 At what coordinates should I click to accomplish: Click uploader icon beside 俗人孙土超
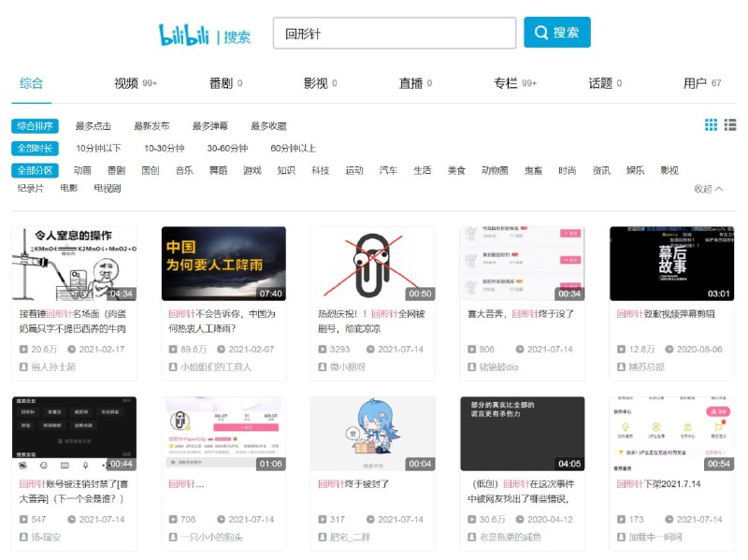[x=23, y=367]
